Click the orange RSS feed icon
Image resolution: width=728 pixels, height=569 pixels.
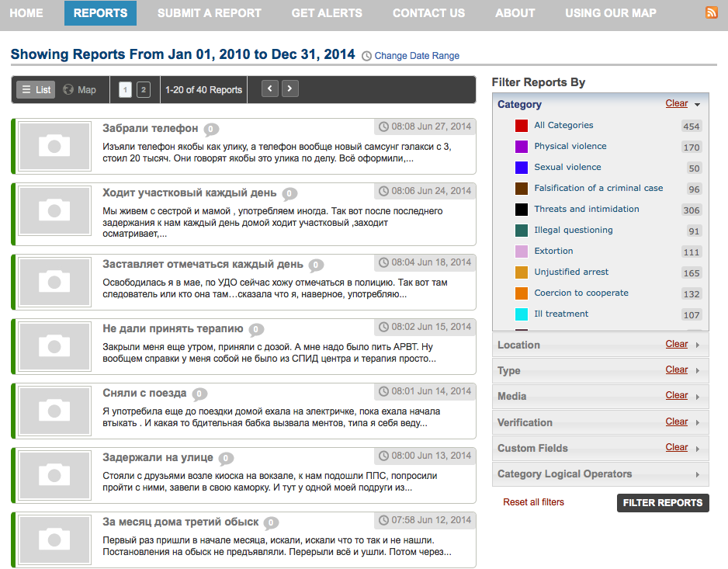tap(711, 12)
